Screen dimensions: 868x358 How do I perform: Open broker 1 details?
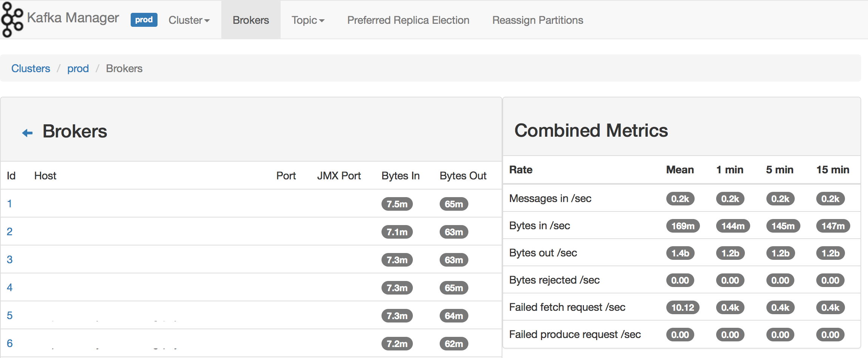9,204
